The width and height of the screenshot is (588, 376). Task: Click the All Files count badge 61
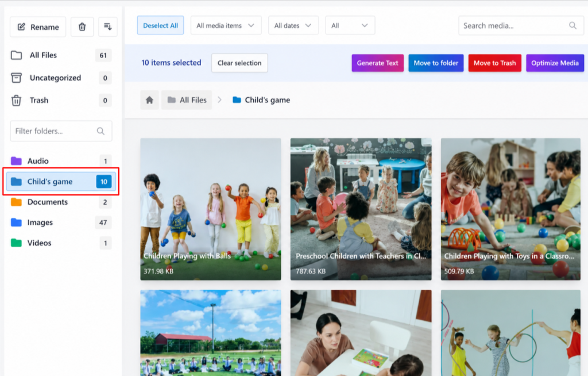pos(103,55)
